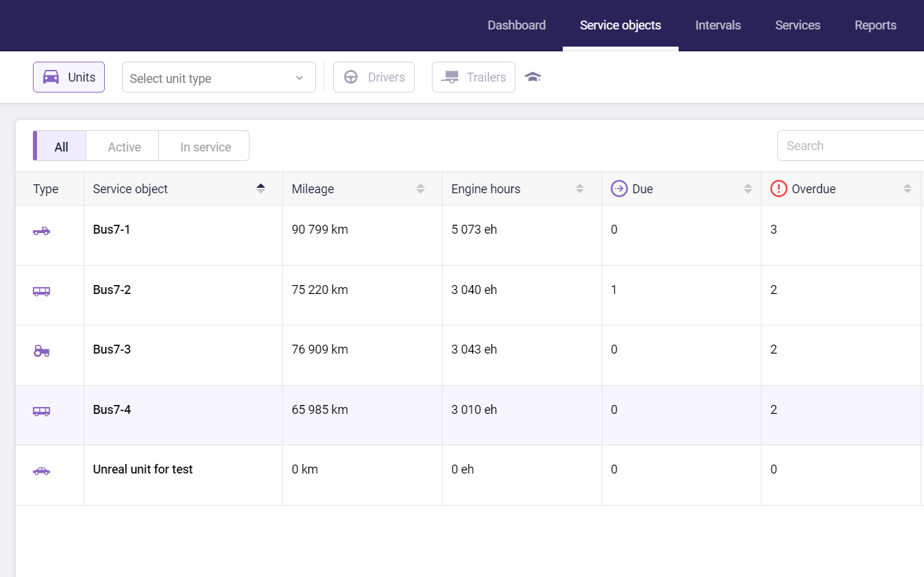Sort table by Mileage column arrows
The width and height of the screenshot is (924, 577).
(420, 188)
